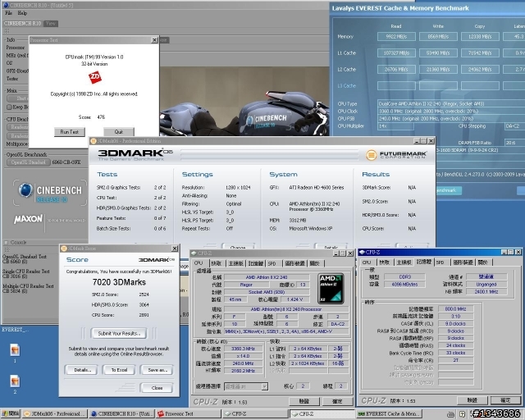Click the MAXON logo in Cinebench
Screen dimensions: 525x420
[28, 219]
